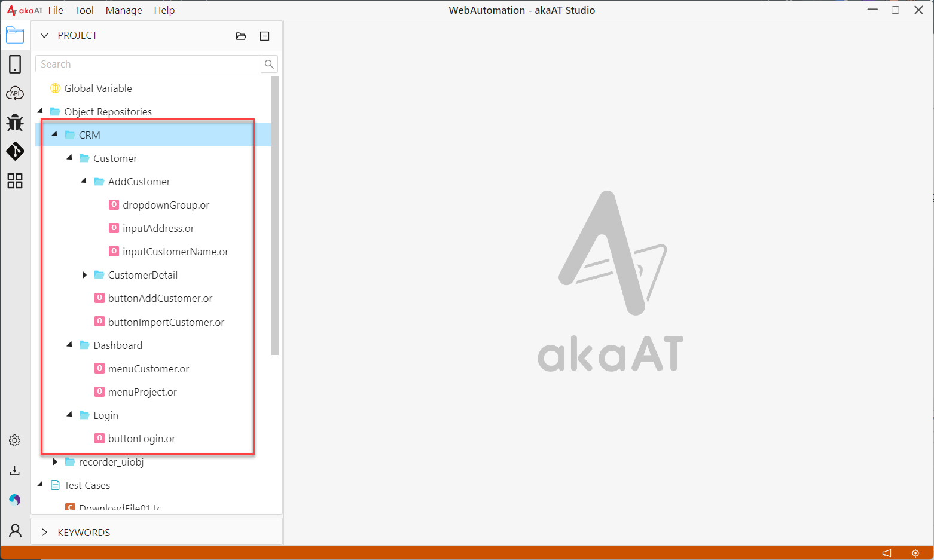This screenshot has width=934, height=560.
Task: Open the extensions grid icon
Action: coord(15,180)
